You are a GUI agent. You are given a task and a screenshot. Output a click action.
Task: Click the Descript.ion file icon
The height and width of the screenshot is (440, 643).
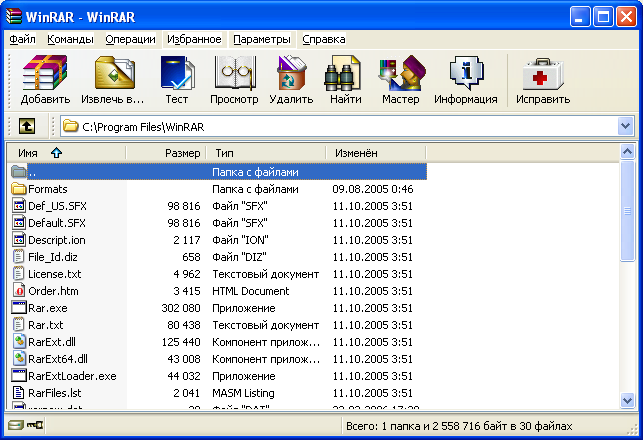click(18, 240)
